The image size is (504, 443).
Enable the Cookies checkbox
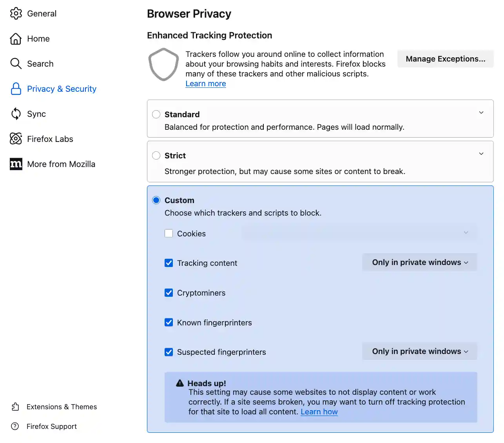coord(169,233)
